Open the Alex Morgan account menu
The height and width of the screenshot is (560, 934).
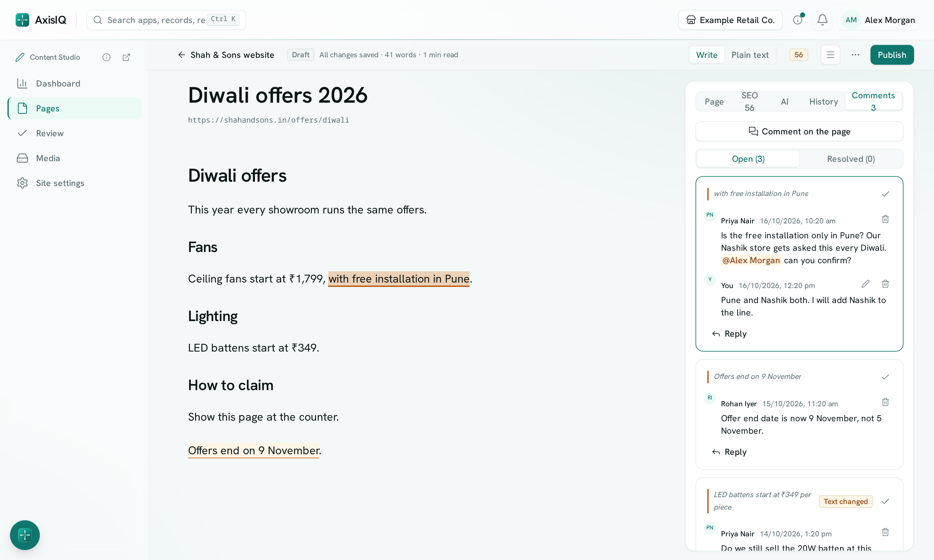(878, 20)
